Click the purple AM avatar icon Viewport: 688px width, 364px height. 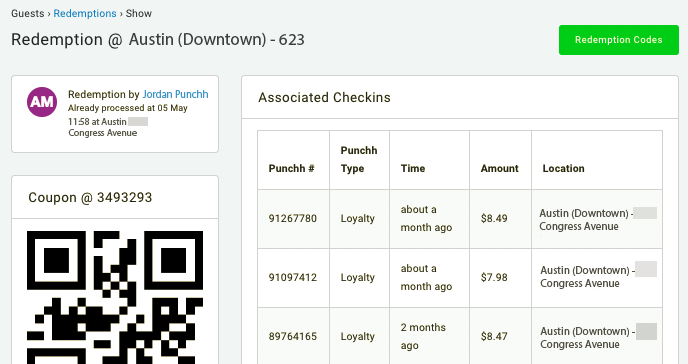[42, 102]
